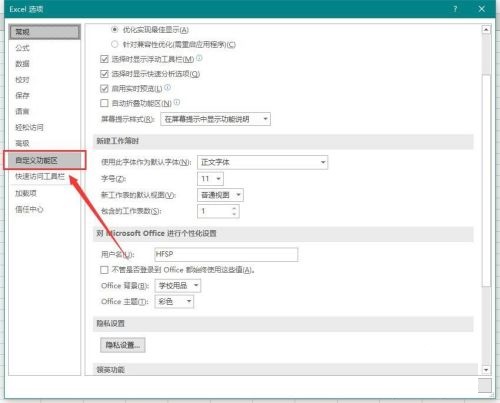Open 快速访问工具栏 category
Image resolution: width=500 pixels, height=403 pixels.
[40, 176]
